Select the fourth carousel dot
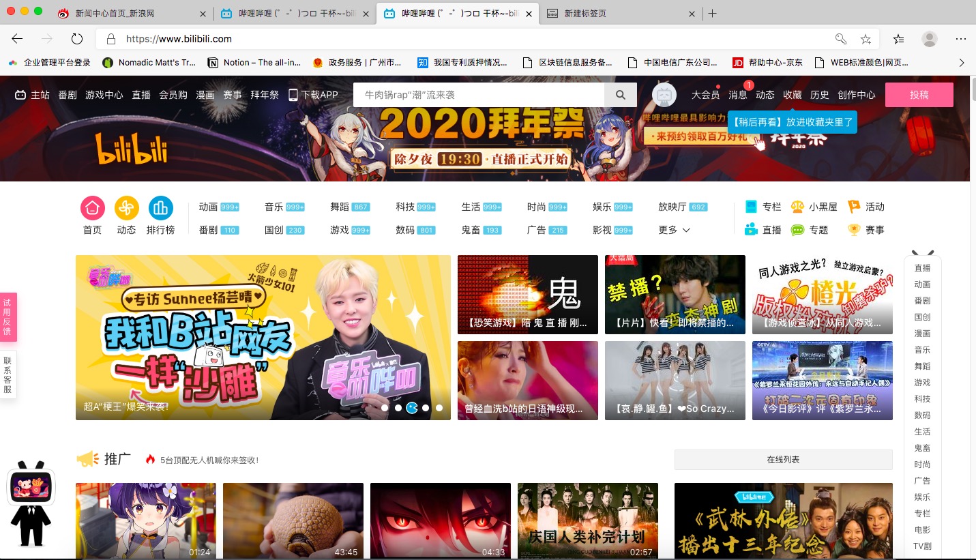 click(426, 408)
